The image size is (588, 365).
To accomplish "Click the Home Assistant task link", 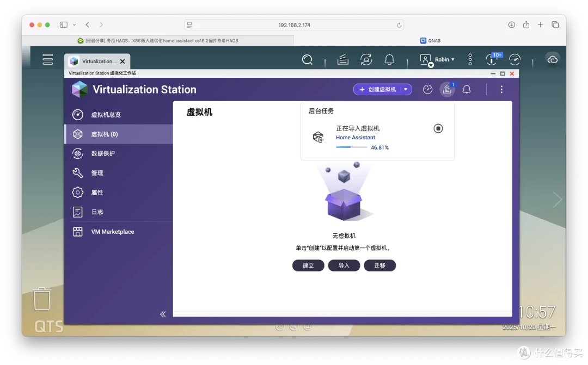I will pyautogui.click(x=355, y=138).
